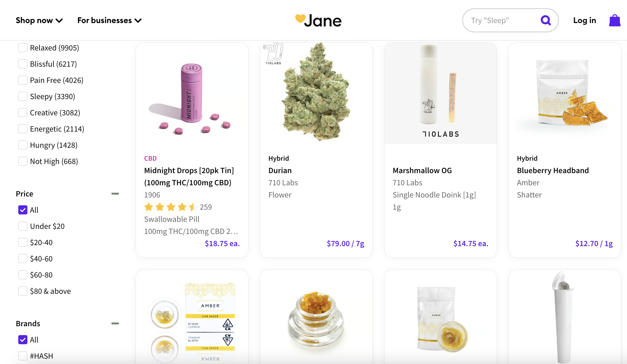Screen dimensions: 627x364
Task: Click the Jane heart logo
Action: 318,20
